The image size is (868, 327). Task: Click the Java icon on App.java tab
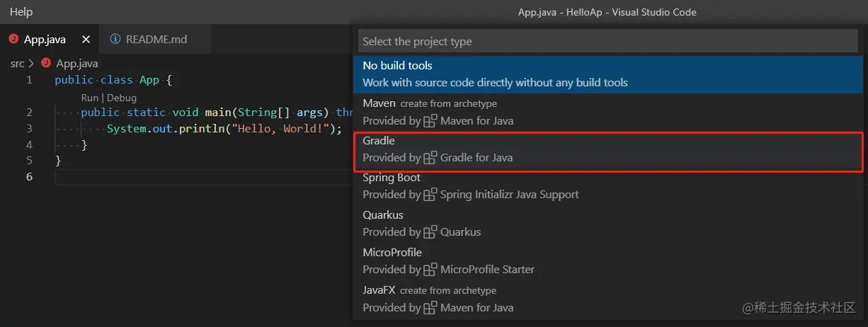pos(13,40)
